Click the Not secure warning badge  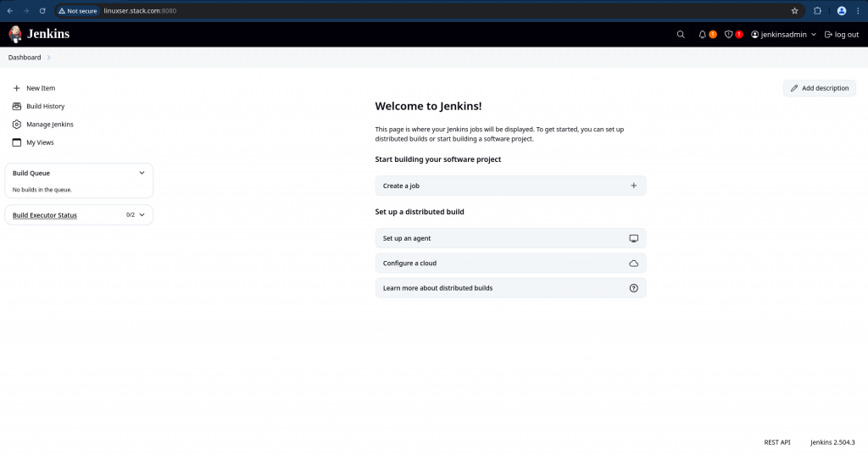pyautogui.click(x=78, y=10)
